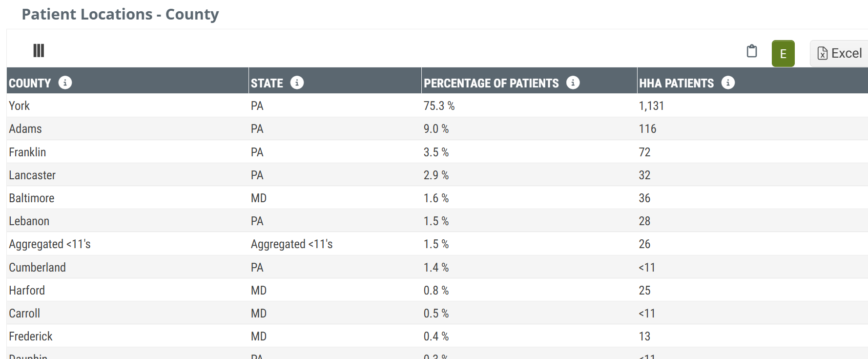Show info for Percentage of Patients column
Image resolution: width=868 pixels, height=359 pixels.
(x=573, y=83)
